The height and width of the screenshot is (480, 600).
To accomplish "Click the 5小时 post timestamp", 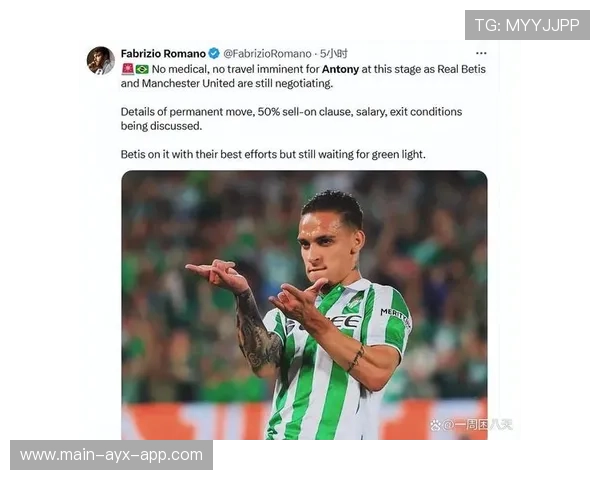I will coord(334,54).
